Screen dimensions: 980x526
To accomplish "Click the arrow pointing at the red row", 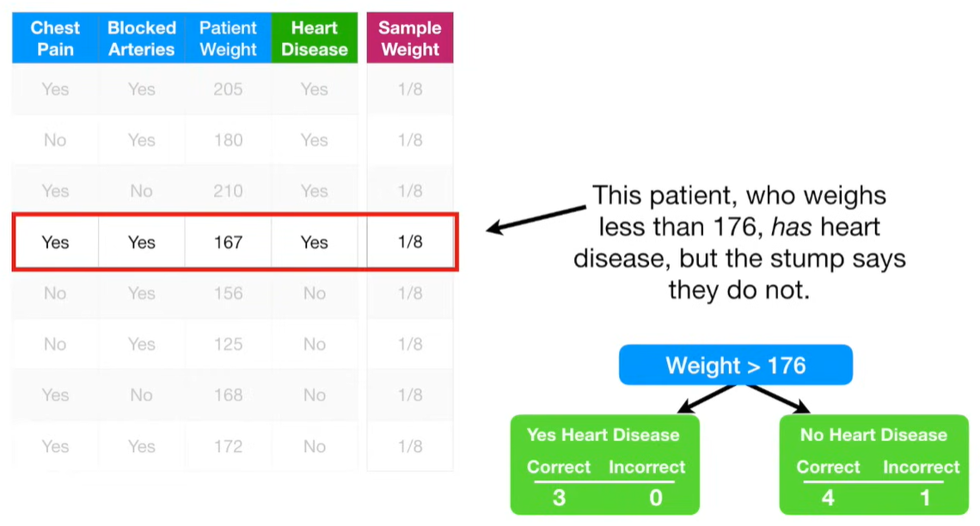I will pyautogui.click(x=536, y=219).
